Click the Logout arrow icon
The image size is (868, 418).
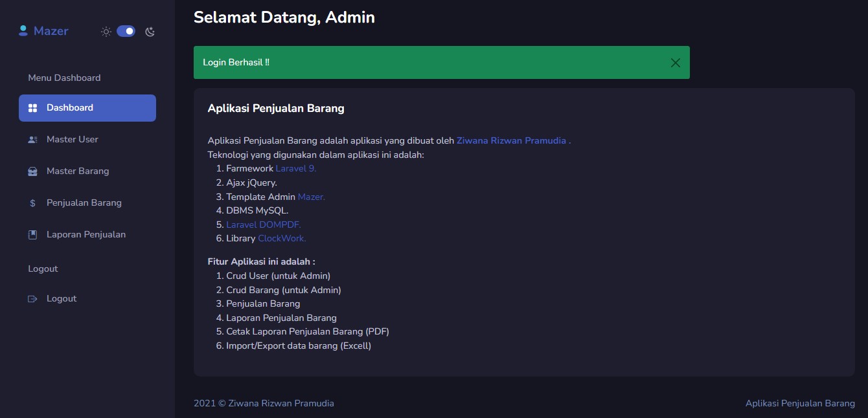click(x=33, y=299)
